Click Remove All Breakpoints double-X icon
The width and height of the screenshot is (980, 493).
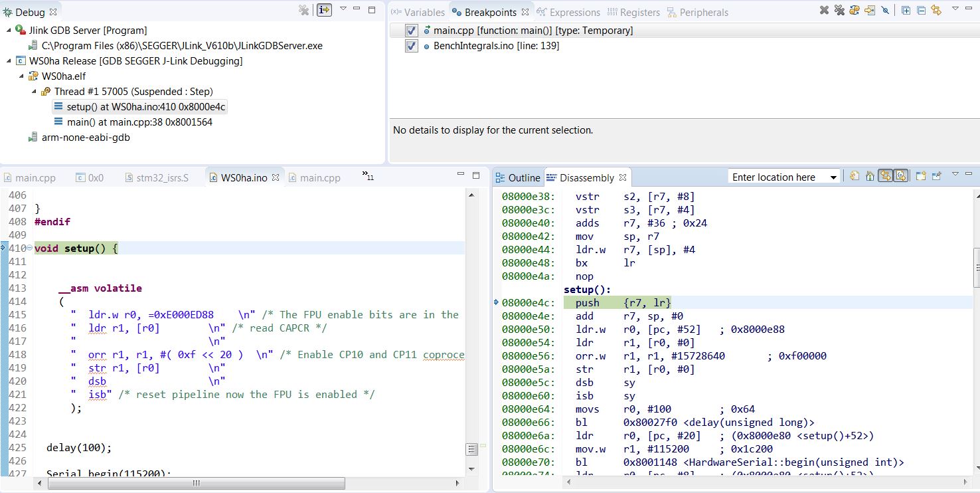[839, 10]
